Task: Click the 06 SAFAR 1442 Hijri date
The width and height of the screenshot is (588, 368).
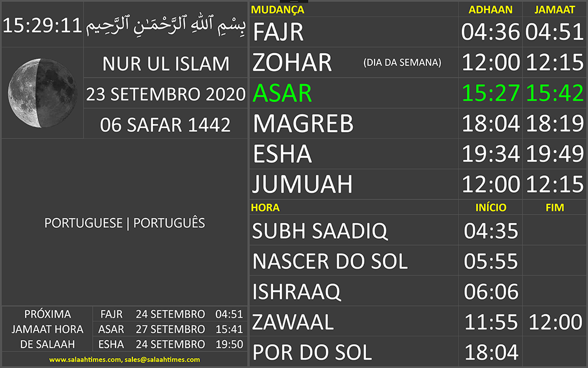Action: click(166, 124)
